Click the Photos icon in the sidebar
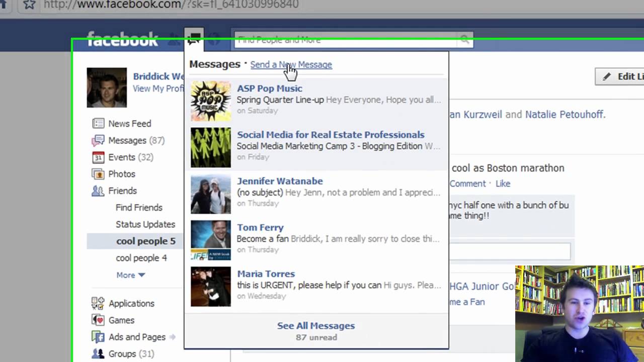Screen dimensions: 644x362 (x=98, y=174)
